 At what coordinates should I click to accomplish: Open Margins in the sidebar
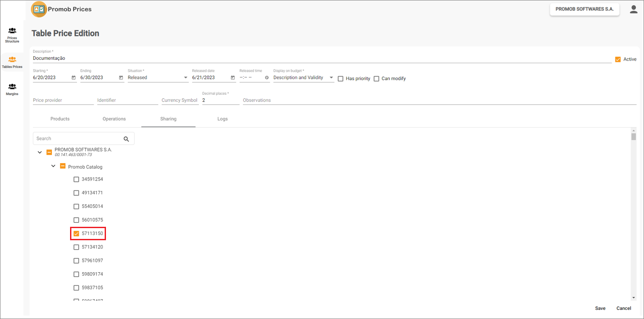click(12, 90)
